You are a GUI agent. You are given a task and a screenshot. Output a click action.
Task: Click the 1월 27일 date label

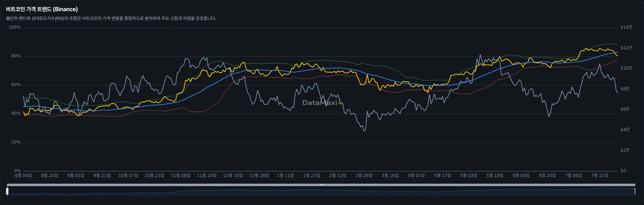(311, 176)
